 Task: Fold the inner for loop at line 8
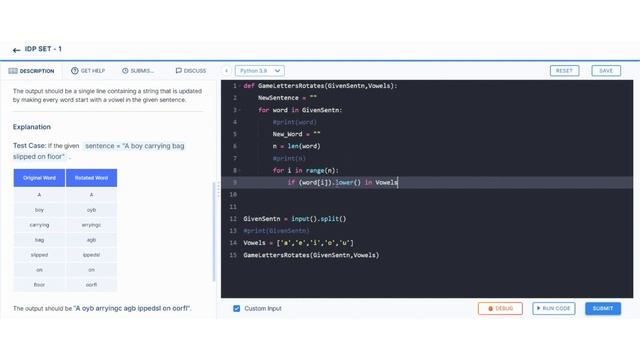pyautogui.click(x=240, y=171)
